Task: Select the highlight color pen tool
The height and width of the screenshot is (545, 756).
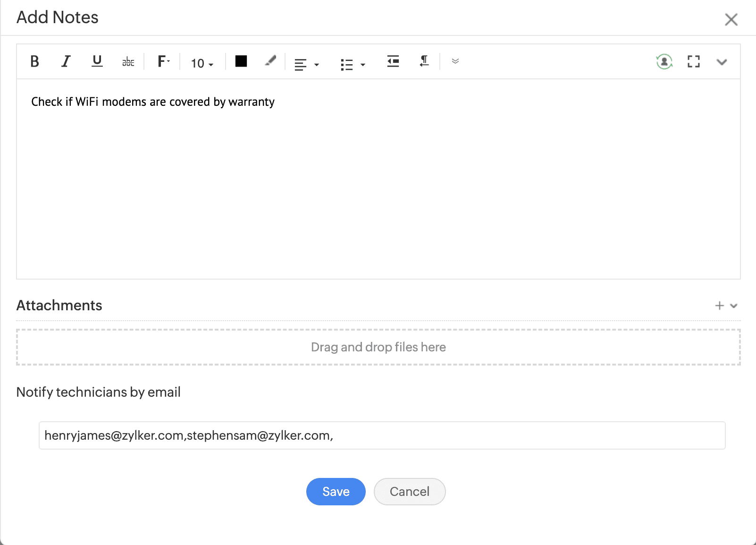Action: pos(270,61)
